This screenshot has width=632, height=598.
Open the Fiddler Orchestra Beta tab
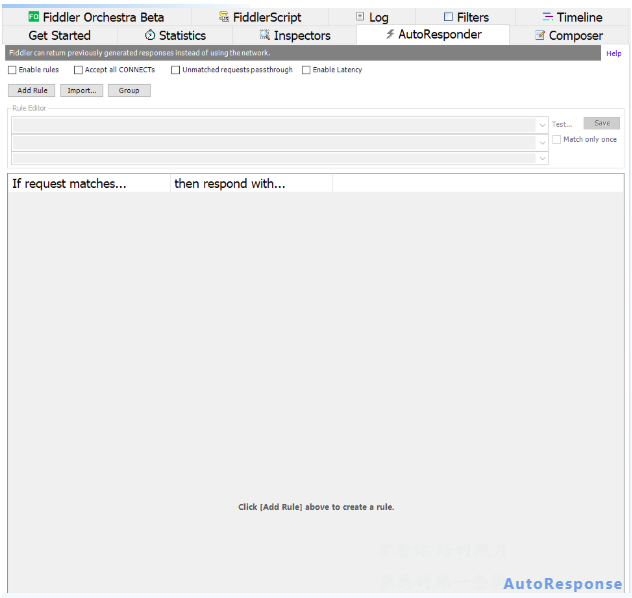point(97,17)
